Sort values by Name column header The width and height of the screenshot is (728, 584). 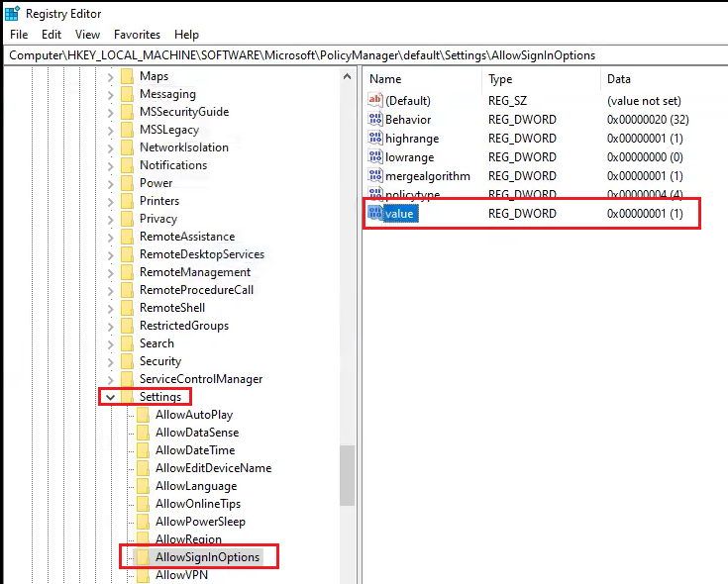[x=386, y=78]
